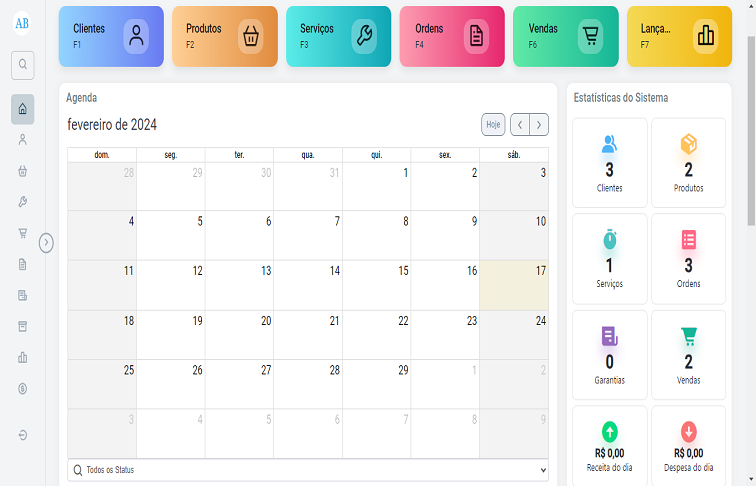
Task: Open the Ordens F4 shortcut card
Action: (452, 37)
